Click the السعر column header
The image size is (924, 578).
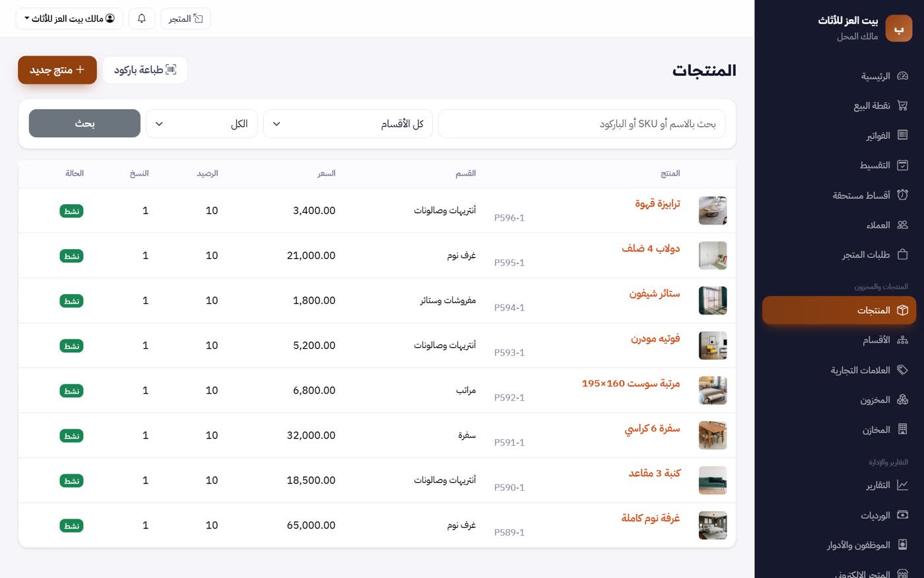[x=327, y=173]
